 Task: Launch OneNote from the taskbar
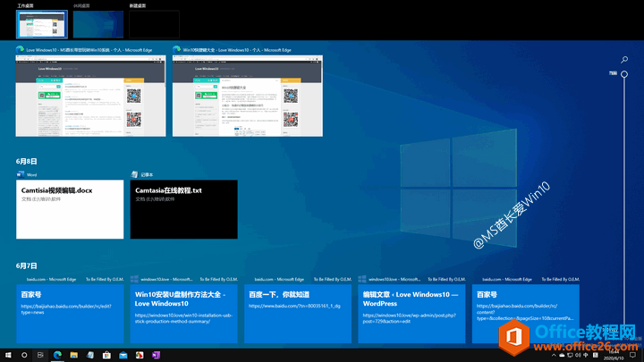pos(156,355)
